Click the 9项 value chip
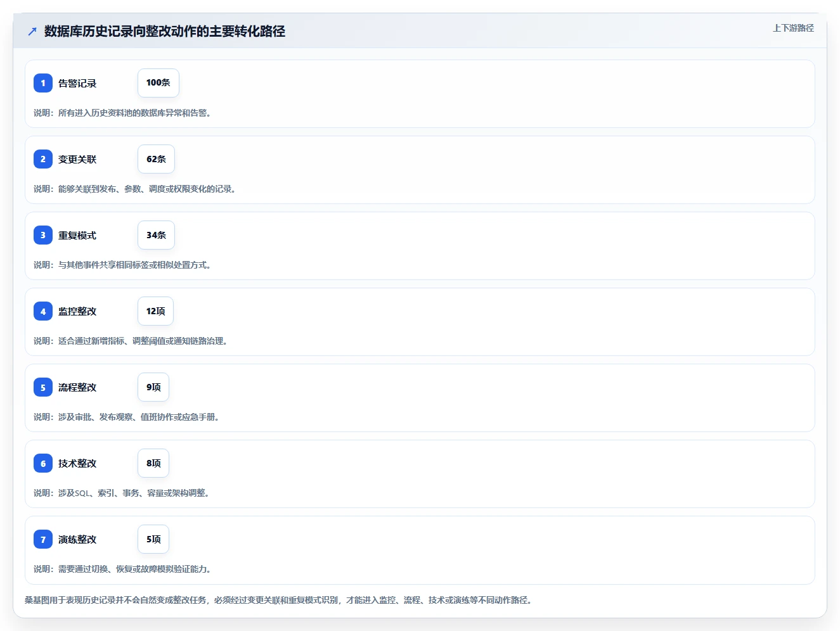This screenshot has height=631, width=840. (x=153, y=387)
